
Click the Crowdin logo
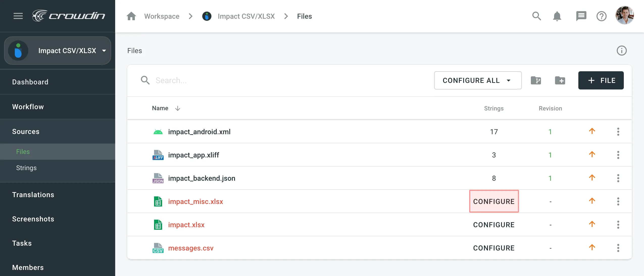tap(68, 16)
